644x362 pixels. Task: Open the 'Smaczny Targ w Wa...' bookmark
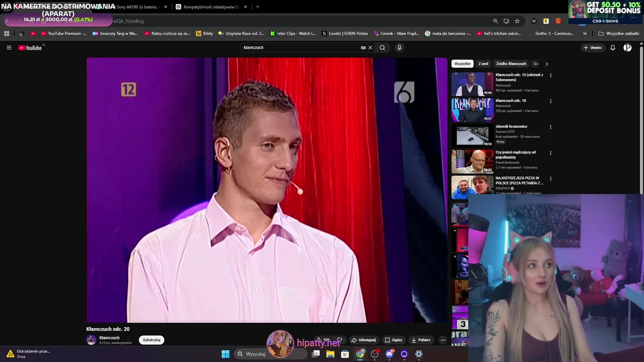[x=115, y=34]
